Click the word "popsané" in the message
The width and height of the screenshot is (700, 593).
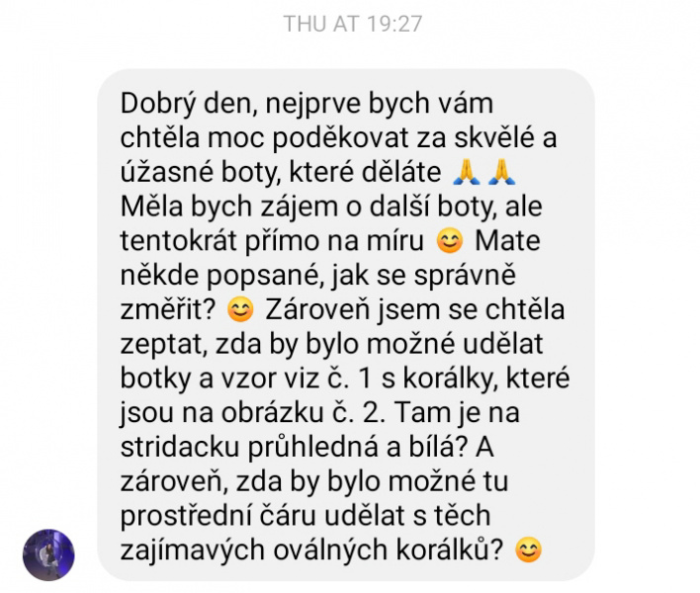[265, 276]
